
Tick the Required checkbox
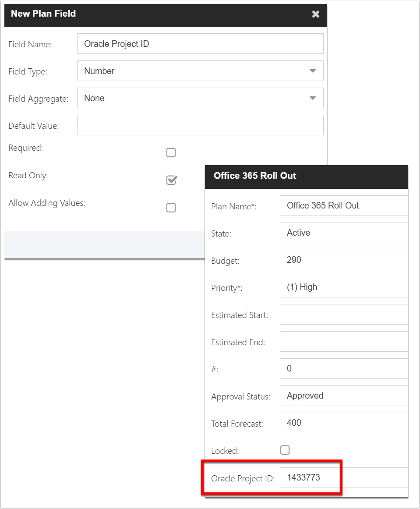point(171,152)
